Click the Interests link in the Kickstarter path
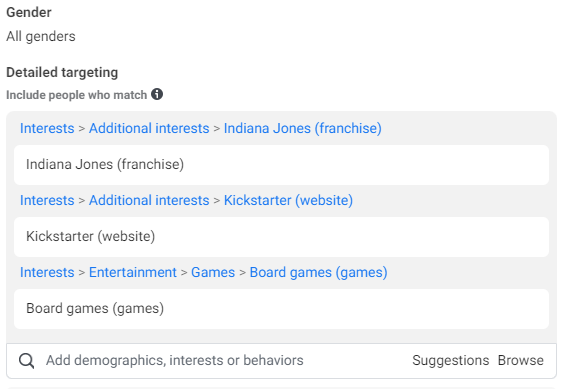The width and height of the screenshot is (570, 389). coord(47,200)
